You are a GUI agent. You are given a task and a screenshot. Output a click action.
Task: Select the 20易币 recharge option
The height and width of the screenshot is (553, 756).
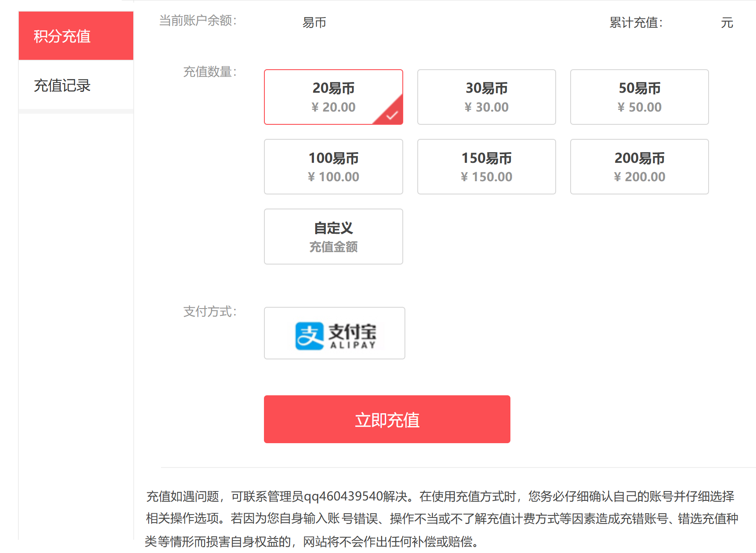pos(334,97)
